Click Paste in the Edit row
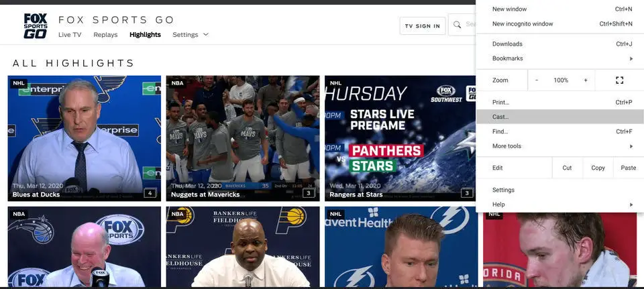Viewport: 644px width, 289px height. coord(629,168)
